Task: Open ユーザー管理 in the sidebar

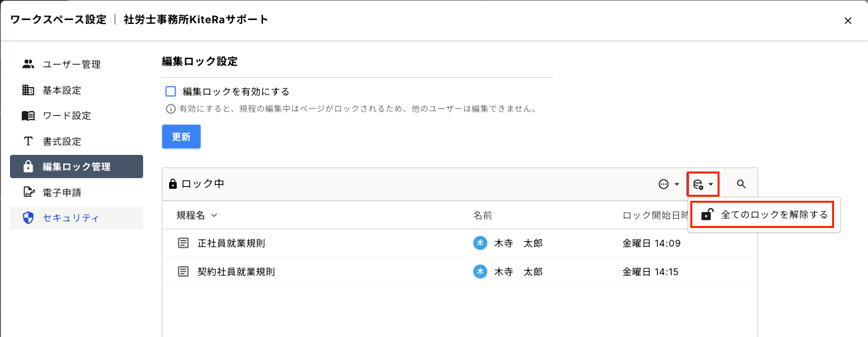Action: pos(71,64)
